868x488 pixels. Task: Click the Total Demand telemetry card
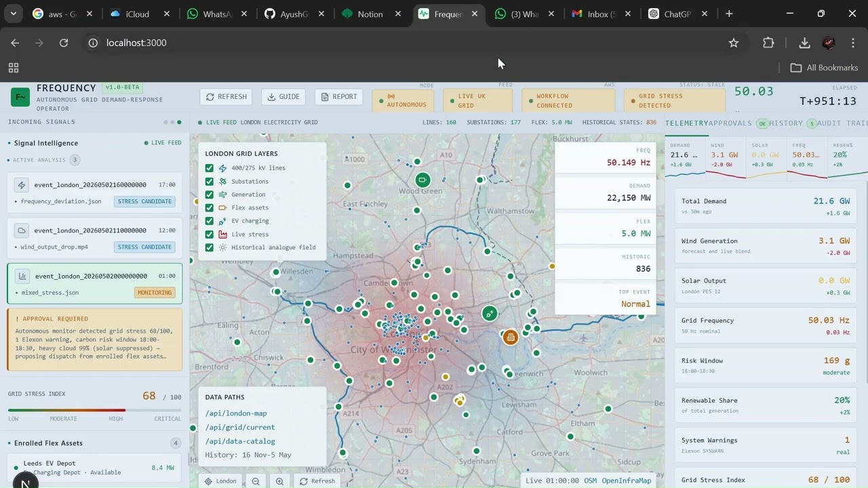[766, 206]
